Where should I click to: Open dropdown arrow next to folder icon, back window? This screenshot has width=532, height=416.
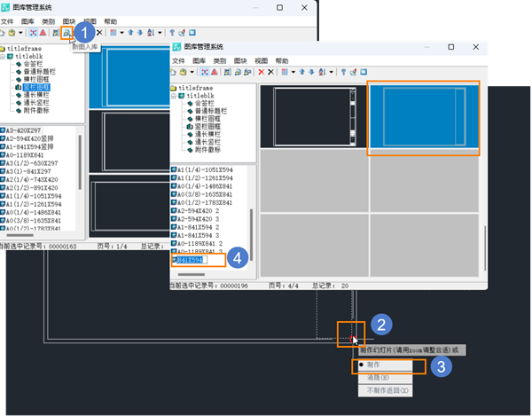point(20,33)
